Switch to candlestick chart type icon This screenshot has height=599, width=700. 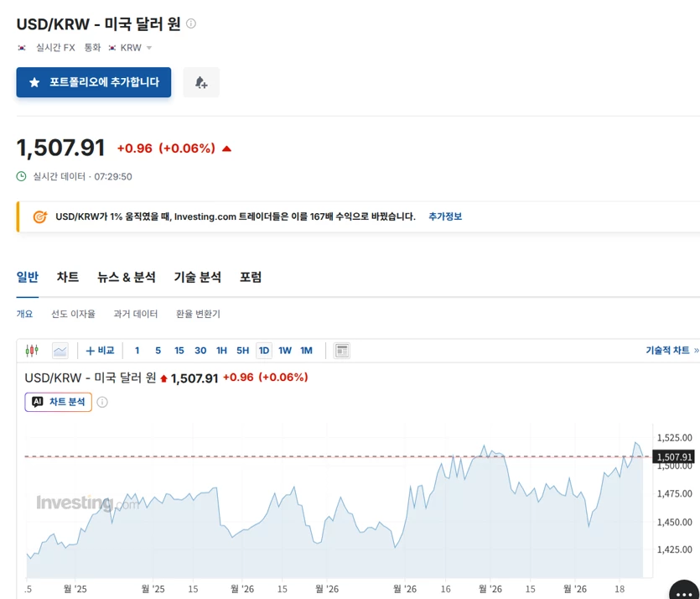click(x=32, y=351)
